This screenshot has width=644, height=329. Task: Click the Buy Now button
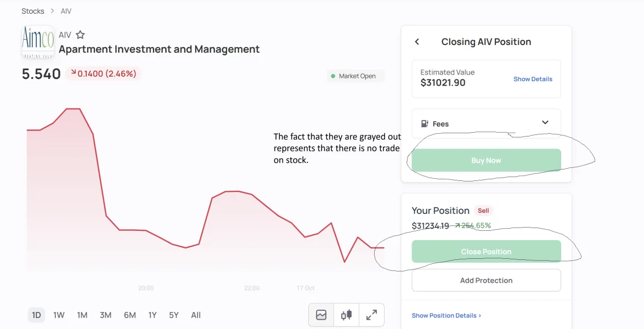(x=486, y=161)
